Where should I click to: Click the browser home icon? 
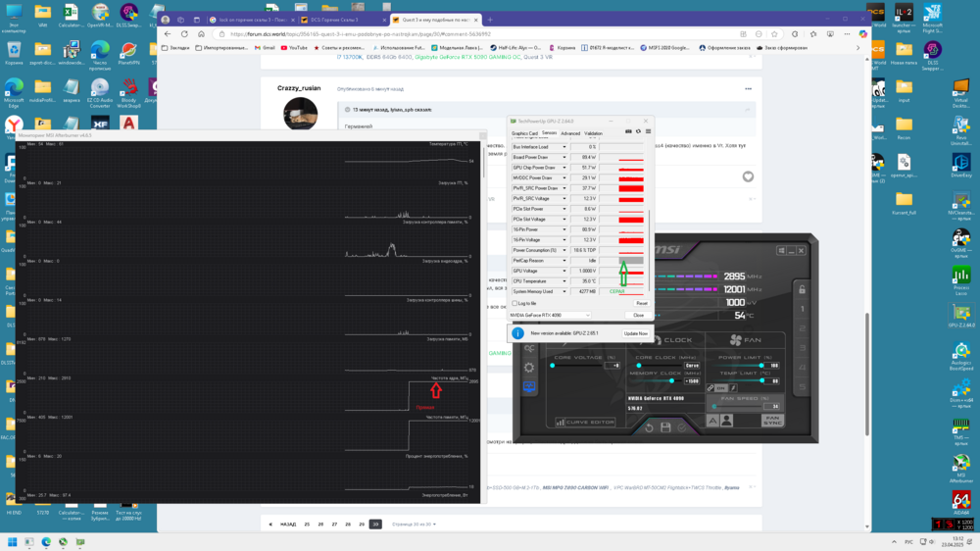tap(201, 34)
